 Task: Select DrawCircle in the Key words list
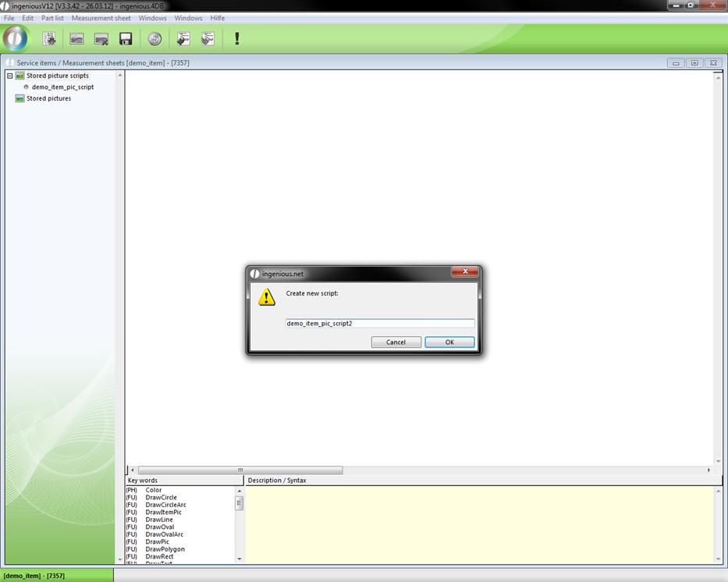point(161,498)
